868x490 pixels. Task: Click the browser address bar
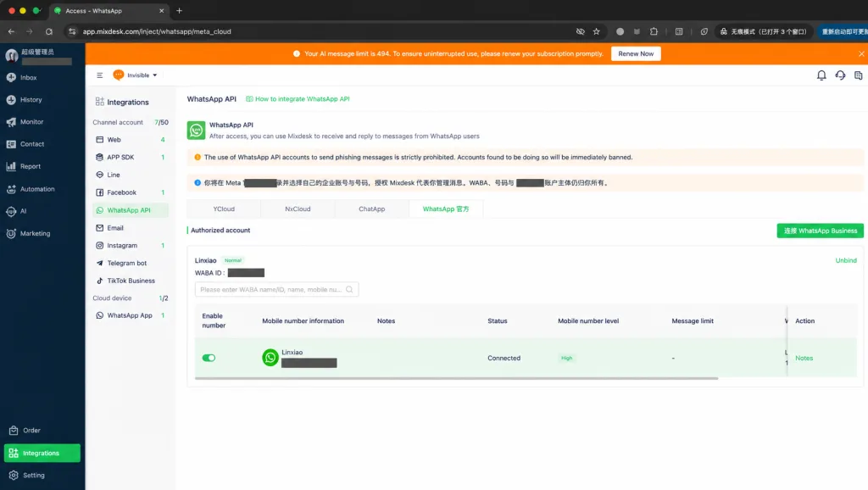coord(326,31)
